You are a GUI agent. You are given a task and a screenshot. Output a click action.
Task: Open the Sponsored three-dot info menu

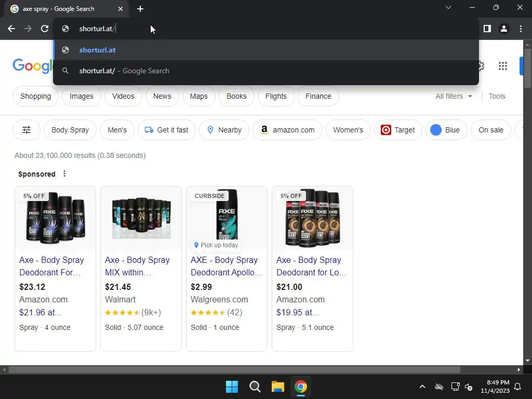[64, 174]
